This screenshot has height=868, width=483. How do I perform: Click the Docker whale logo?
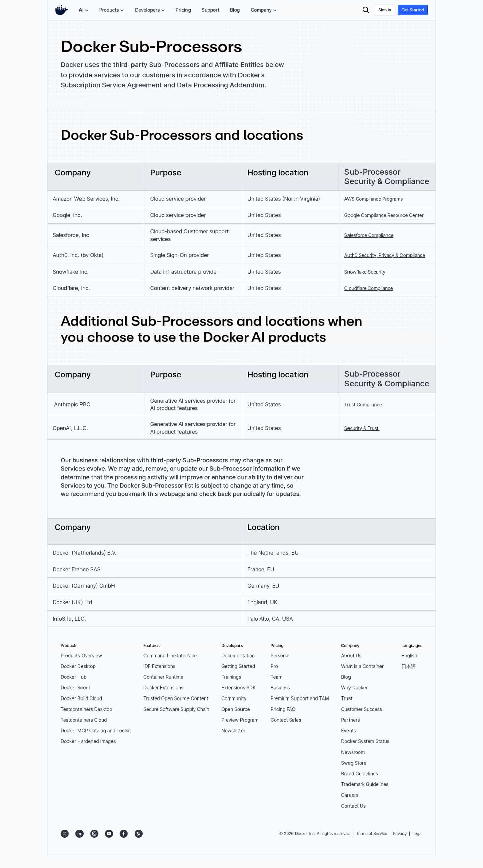pyautogui.click(x=61, y=10)
